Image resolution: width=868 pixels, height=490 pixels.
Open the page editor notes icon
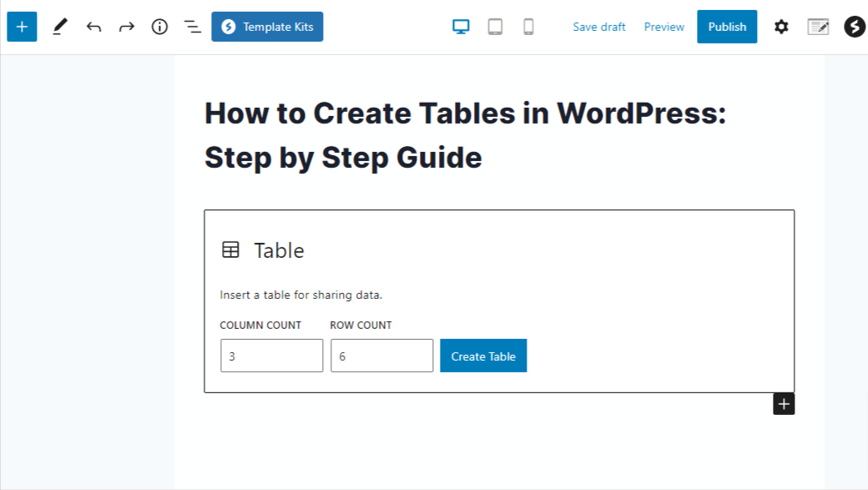818,27
